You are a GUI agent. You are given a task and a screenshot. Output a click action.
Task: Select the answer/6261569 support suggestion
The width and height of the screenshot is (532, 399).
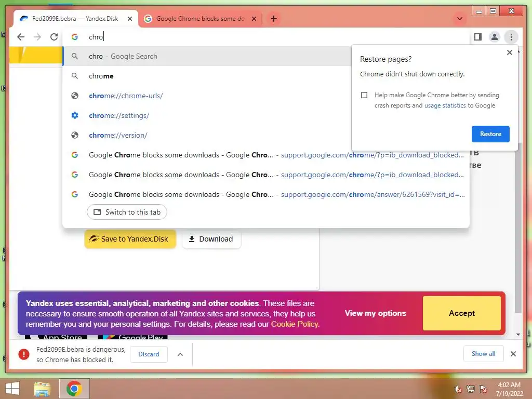[x=266, y=194]
